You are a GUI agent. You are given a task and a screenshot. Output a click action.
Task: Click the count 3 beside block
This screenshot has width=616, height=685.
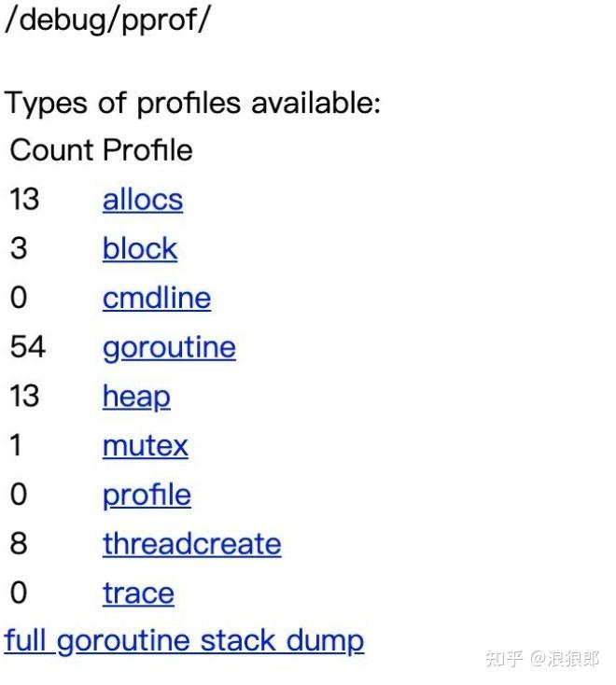18,249
